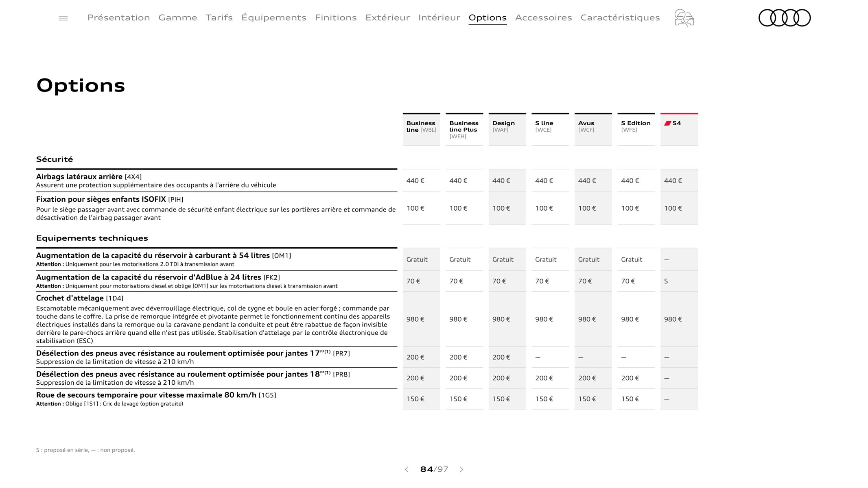The image size is (868, 488).
Task: Click 150 € Roue de secours under Business line
Action: (x=415, y=399)
